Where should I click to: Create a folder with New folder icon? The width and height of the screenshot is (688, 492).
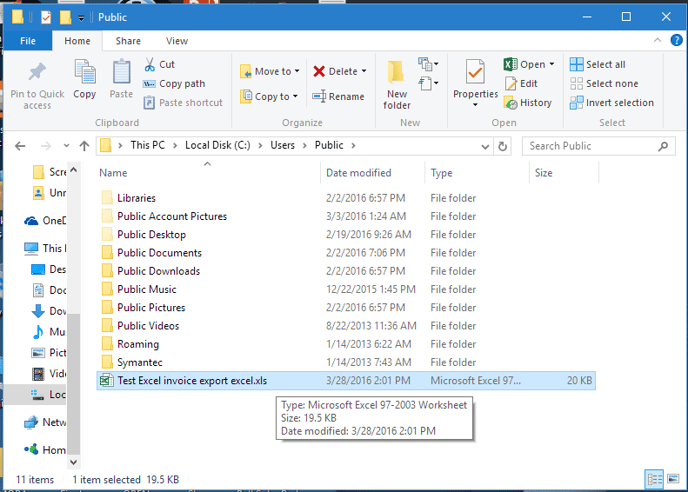coord(397,74)
